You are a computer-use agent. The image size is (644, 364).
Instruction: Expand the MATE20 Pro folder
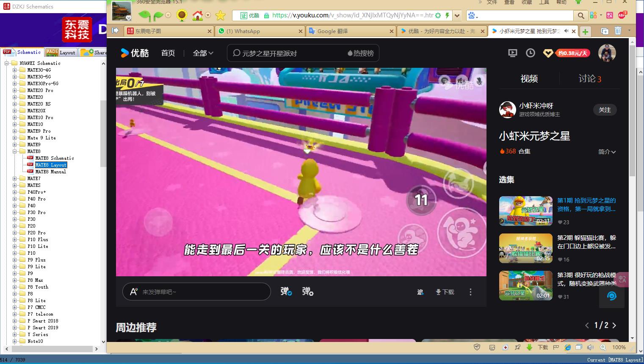[15, 90]
